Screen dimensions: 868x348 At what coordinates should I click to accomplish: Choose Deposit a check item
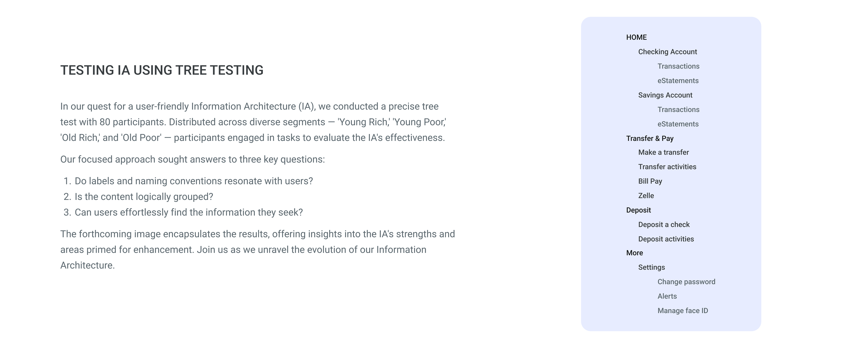click(663, 225)
